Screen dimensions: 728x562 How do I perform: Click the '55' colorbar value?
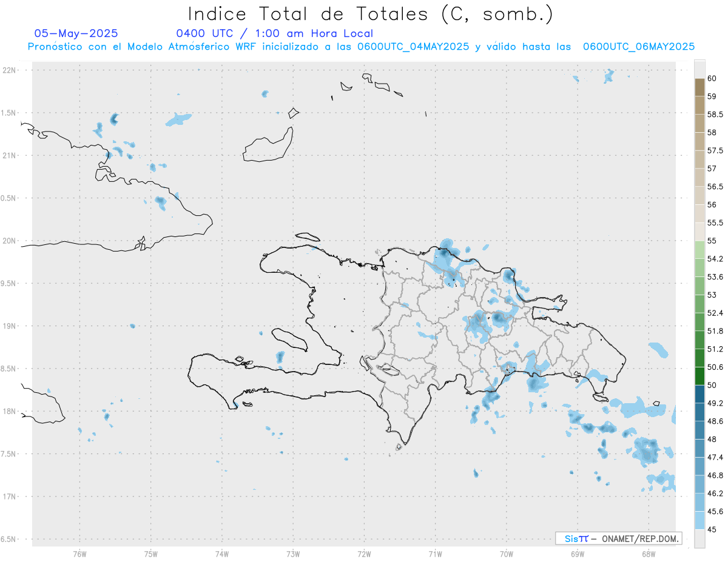pyautogui.click(x=712, y=241)
